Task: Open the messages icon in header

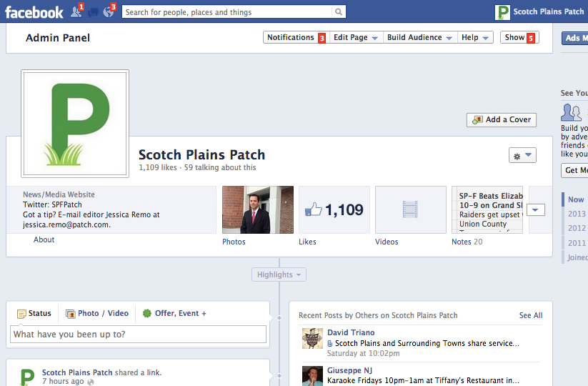Action: [93, 11]
